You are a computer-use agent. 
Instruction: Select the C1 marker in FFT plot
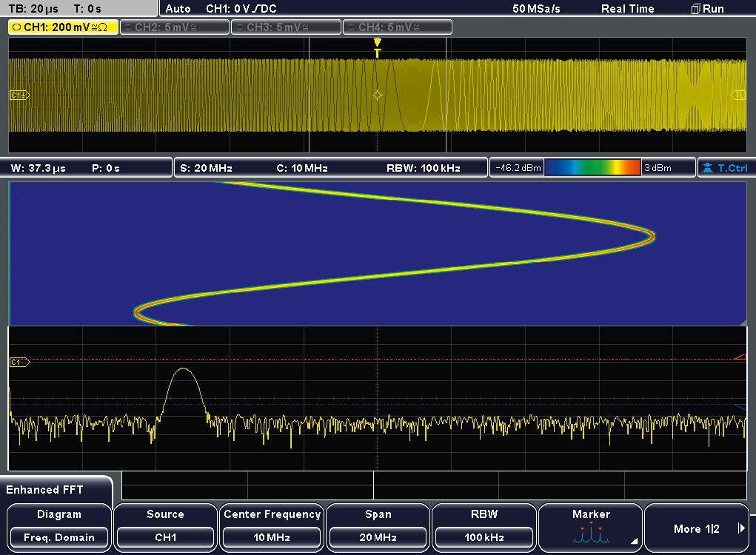coord(19,362)
